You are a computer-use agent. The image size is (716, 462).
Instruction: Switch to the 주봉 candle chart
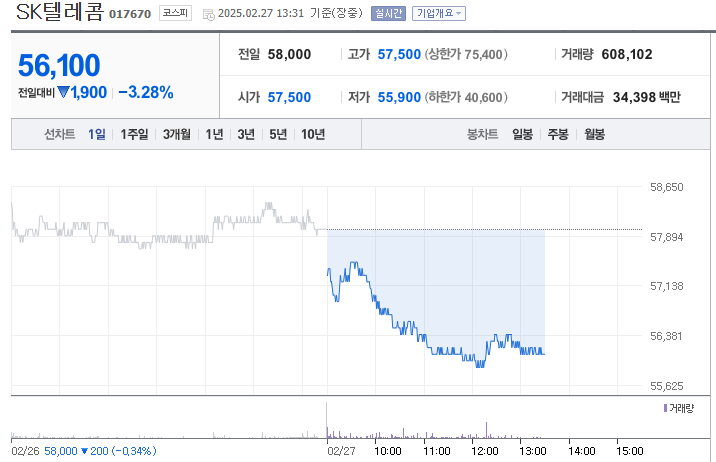click(x=558, y=134)
